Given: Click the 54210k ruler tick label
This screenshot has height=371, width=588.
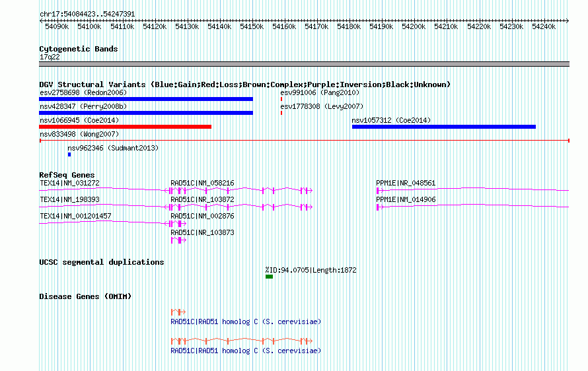Looking at the screenshot, I should [446, 26].
